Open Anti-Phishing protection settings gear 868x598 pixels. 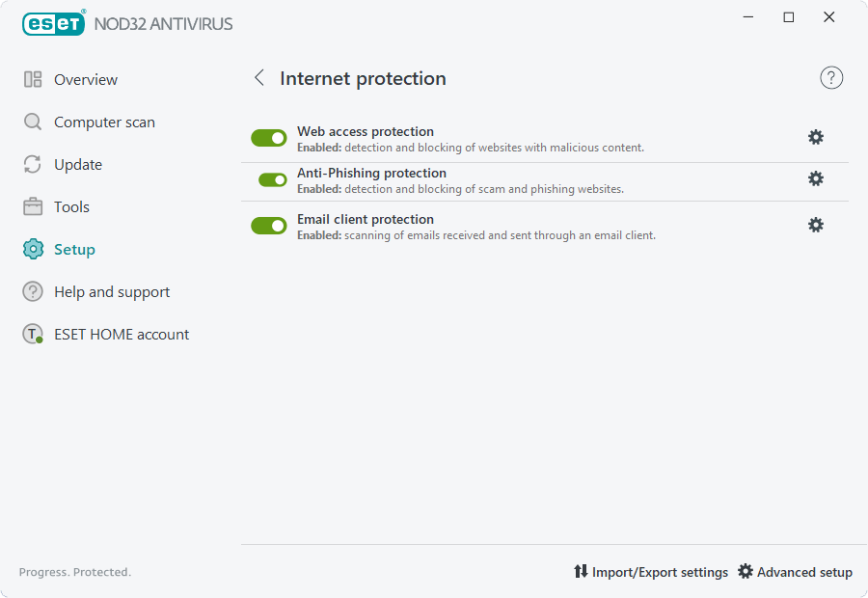coord(815,178)
